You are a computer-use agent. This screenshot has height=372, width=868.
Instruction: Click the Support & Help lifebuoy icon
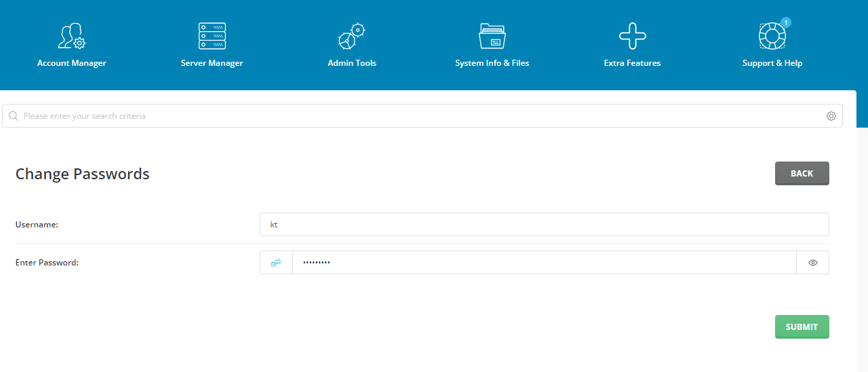pyautogui.click(x=771, y=37)
